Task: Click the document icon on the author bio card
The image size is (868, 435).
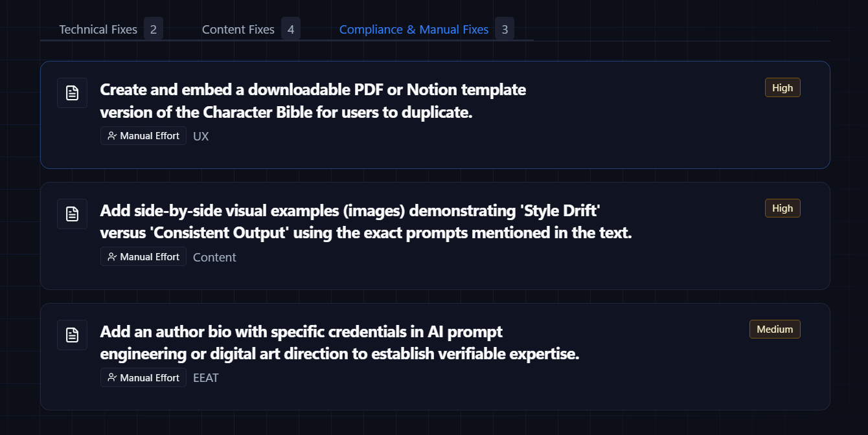Action: [x=72, y=335]
